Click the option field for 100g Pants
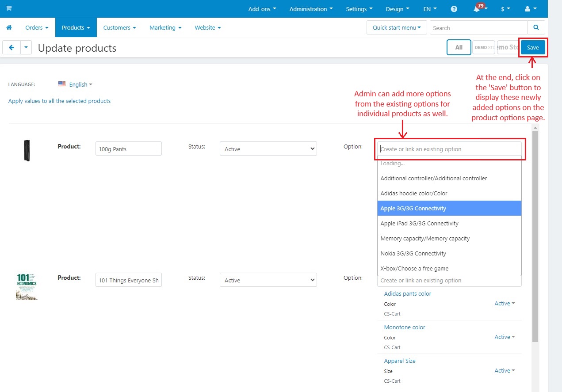The width and height of the screenshot is (562, 392). coord(449,148)
